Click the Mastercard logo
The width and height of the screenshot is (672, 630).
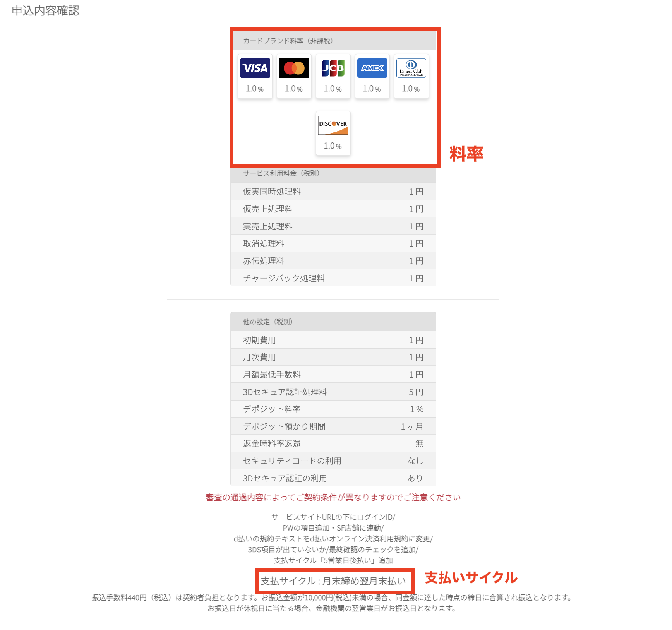click(x=294, y=68)
